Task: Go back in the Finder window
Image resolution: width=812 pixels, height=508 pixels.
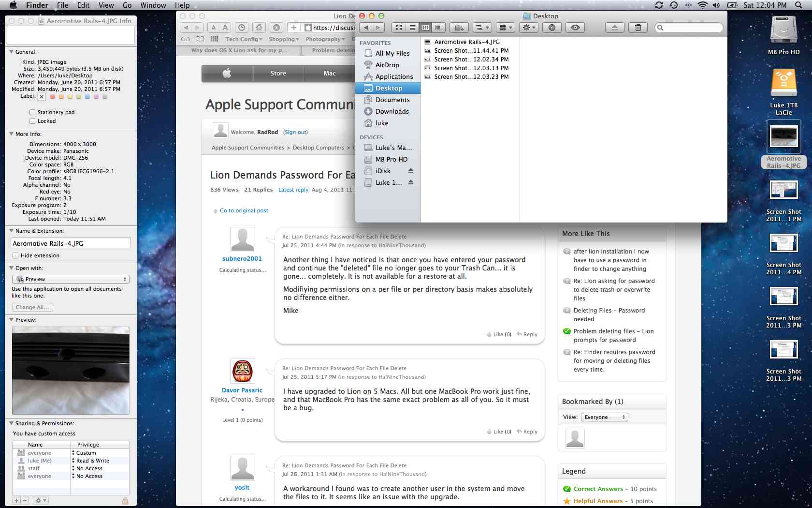Action: click(x=366, y=28)
